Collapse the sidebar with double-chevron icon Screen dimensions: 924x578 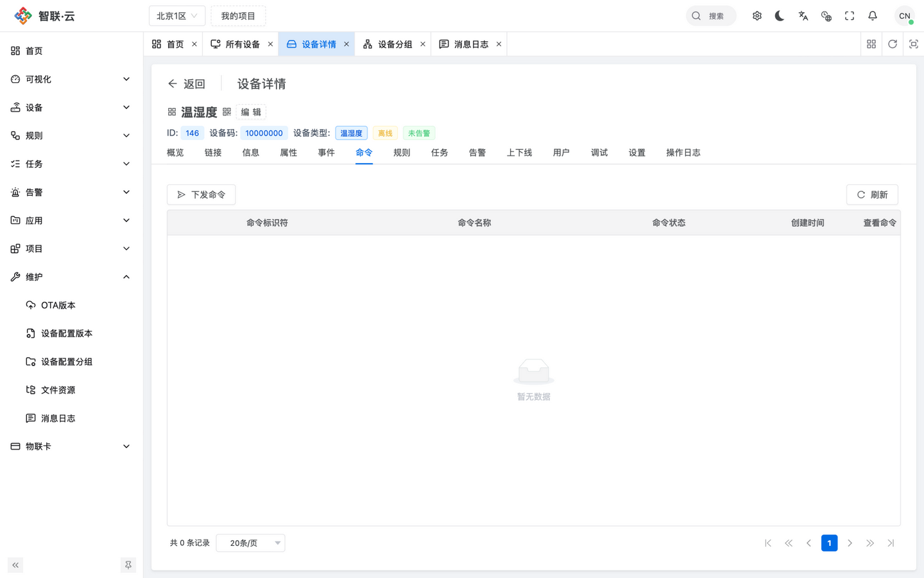(x=15, y=565)
